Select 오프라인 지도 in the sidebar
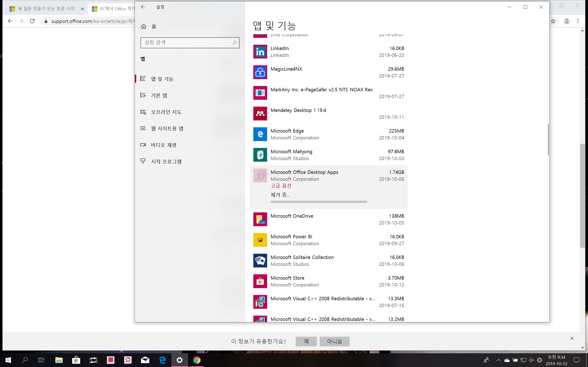Viewport: 588px width, 367px height. (x=166, y=112)
